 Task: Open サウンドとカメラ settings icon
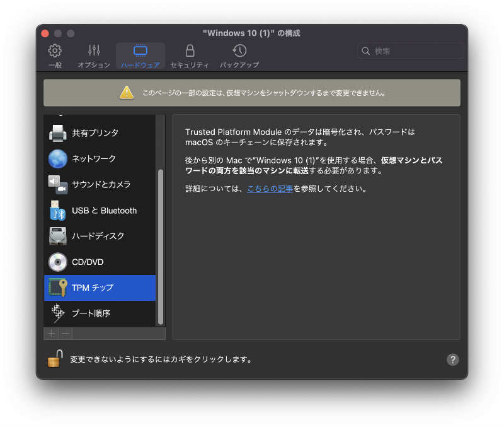(58, 185)
